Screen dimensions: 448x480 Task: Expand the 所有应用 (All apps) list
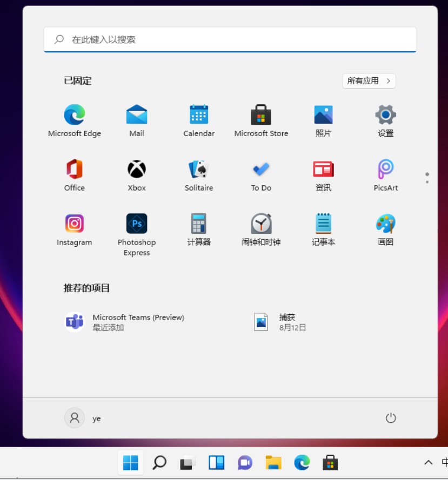(369, 81)
